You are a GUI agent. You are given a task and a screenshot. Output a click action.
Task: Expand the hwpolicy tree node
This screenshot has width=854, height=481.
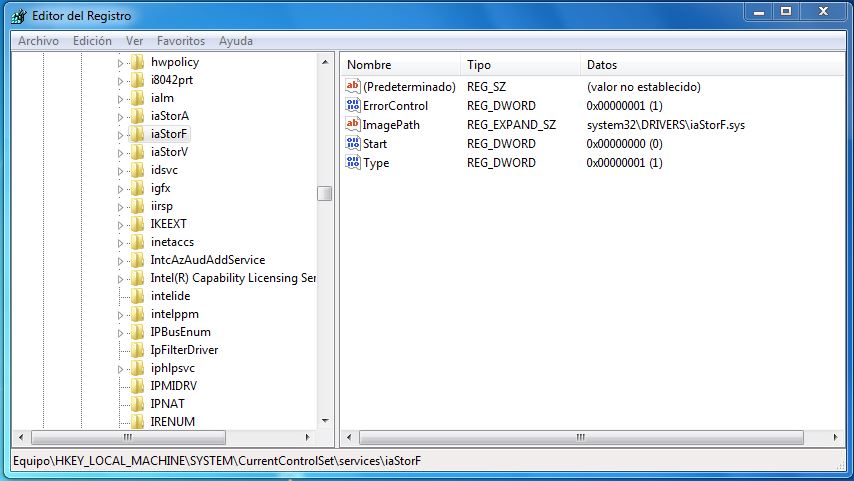tap(120, 63)
